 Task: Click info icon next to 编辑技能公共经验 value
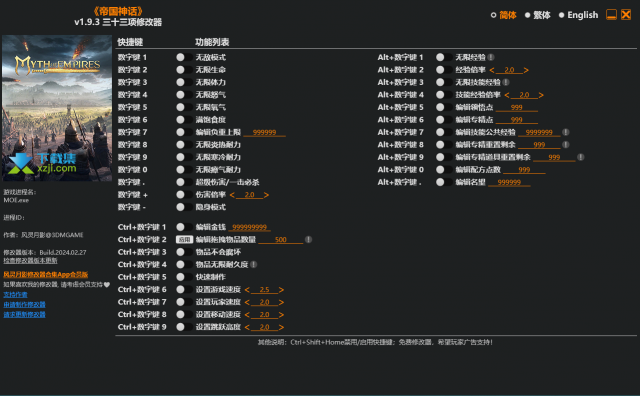click(566, 132)
